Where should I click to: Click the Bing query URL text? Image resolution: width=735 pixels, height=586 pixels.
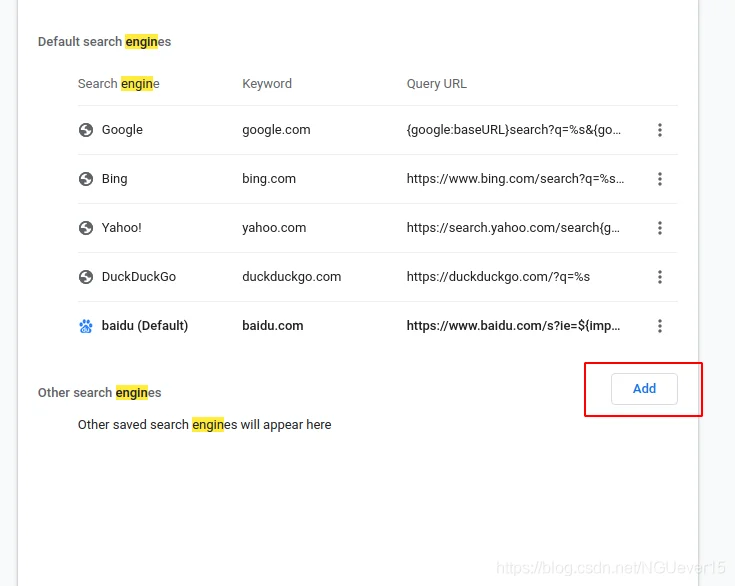[515, 179]
